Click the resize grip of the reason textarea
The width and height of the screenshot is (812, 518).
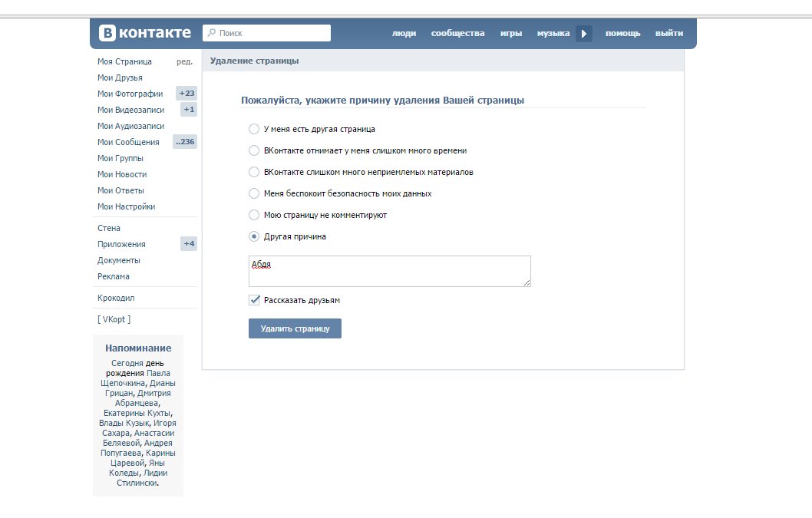(526, 282)
